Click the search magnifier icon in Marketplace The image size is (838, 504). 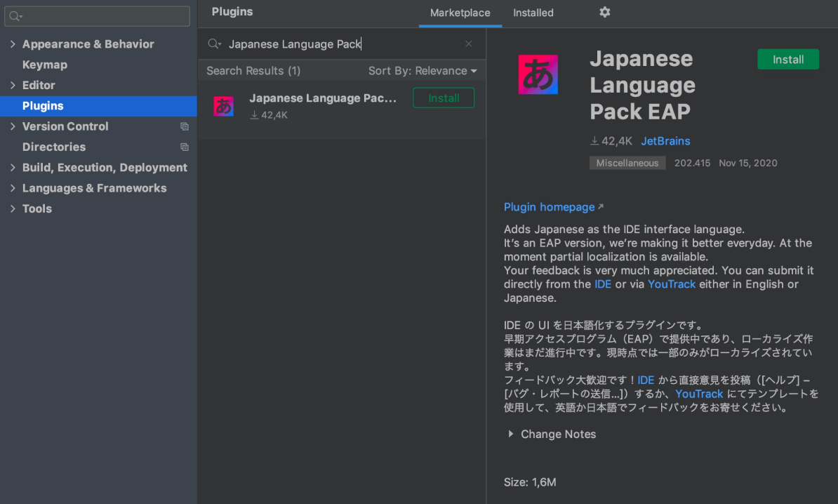214,44
